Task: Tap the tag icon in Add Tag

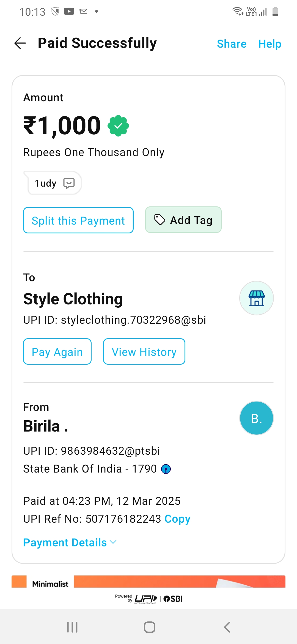Action: [x=159, y=220]
